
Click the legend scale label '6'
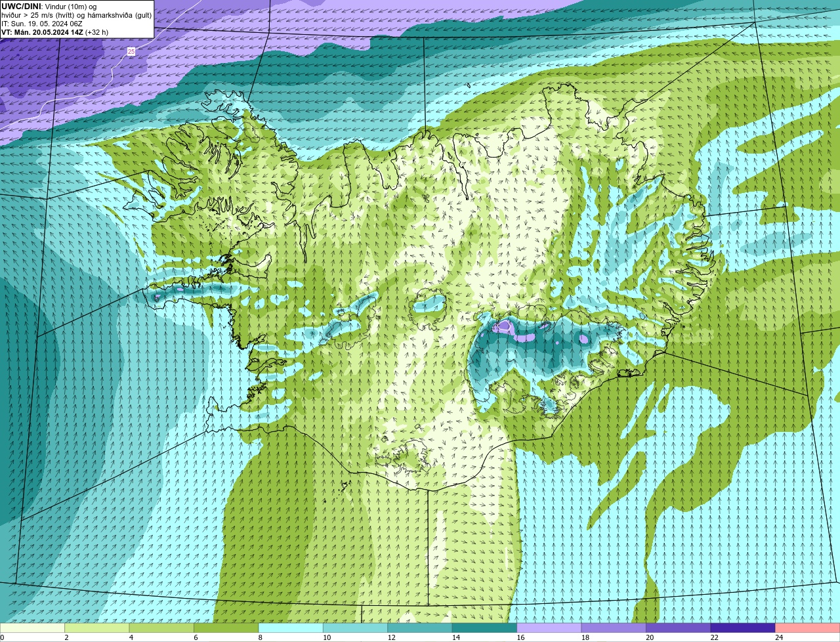coord(196,637)
